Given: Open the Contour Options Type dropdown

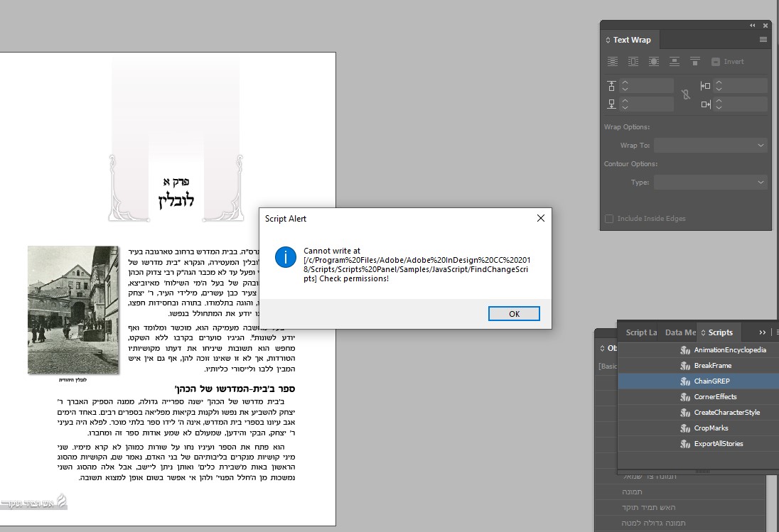Looking at the screenshot, I should [x=710, y=182].
